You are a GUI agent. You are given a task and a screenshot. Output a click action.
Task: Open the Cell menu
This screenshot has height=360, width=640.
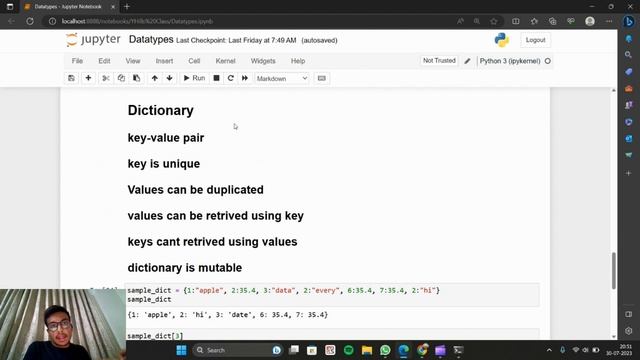(x=194, y=61)
